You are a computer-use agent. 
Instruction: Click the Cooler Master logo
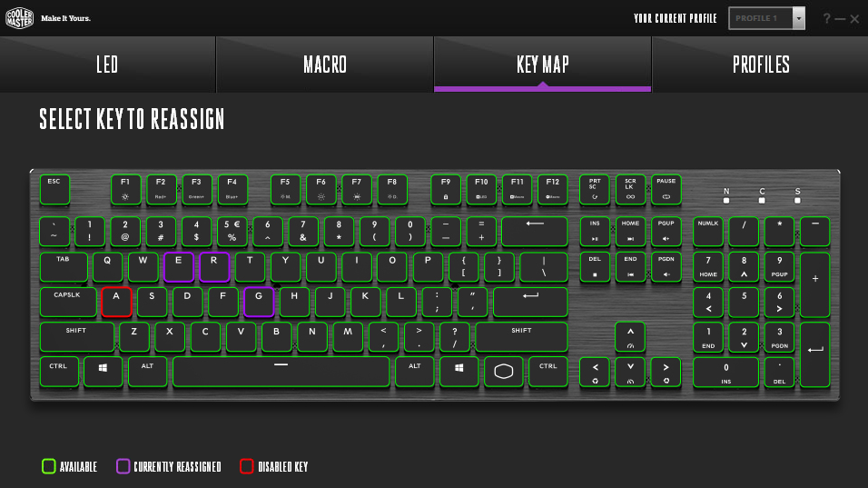click(x=19, y=18)
